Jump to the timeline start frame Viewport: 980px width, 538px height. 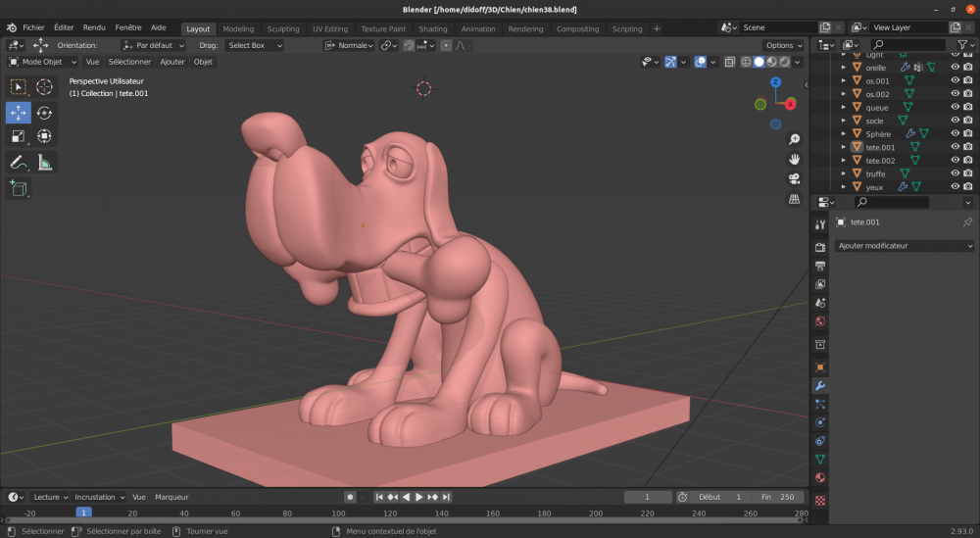point(379,498)
